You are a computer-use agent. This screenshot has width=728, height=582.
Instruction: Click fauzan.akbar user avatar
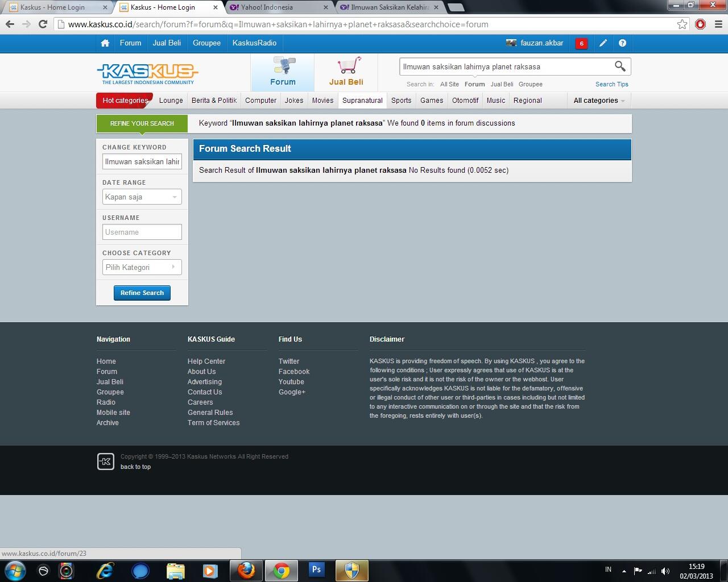511,43
